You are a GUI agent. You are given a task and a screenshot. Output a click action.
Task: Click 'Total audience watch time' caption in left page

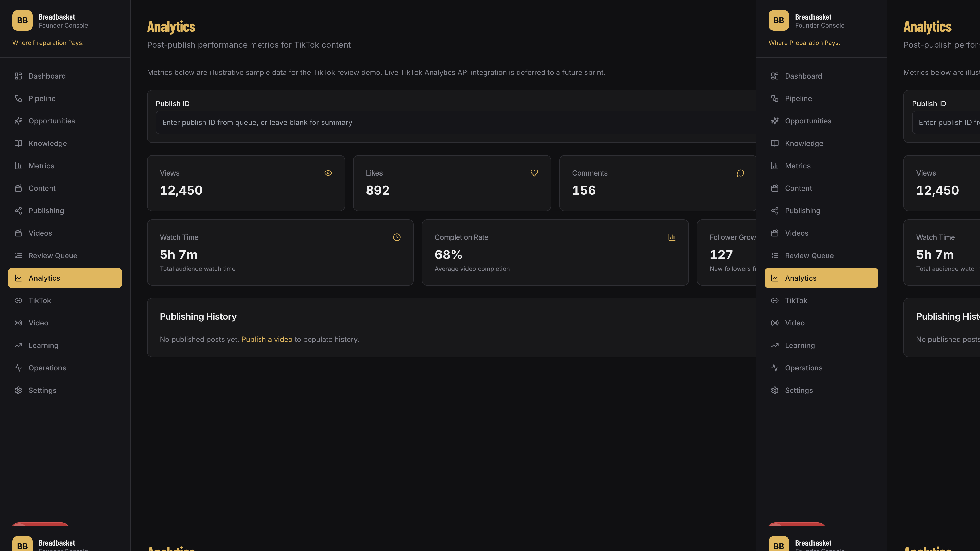tap(198, 269)
